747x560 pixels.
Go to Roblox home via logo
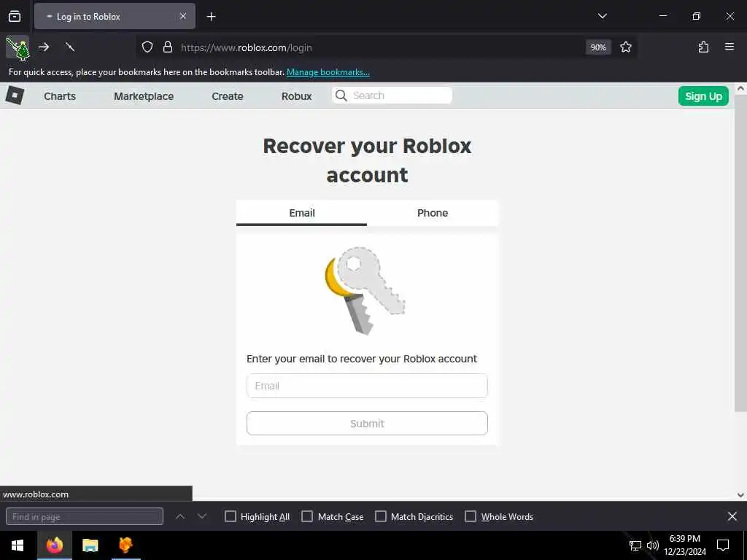15,96
